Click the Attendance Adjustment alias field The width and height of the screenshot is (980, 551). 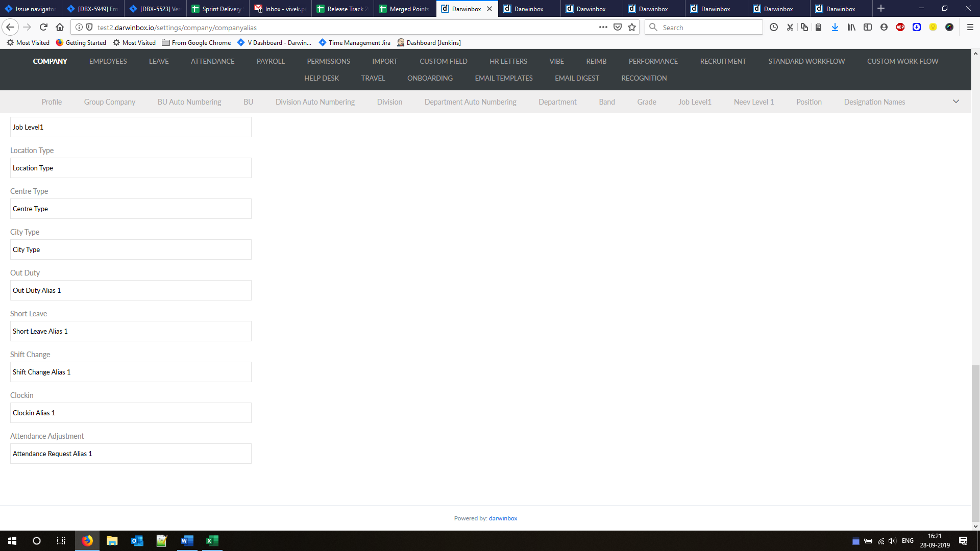[131, 454]
